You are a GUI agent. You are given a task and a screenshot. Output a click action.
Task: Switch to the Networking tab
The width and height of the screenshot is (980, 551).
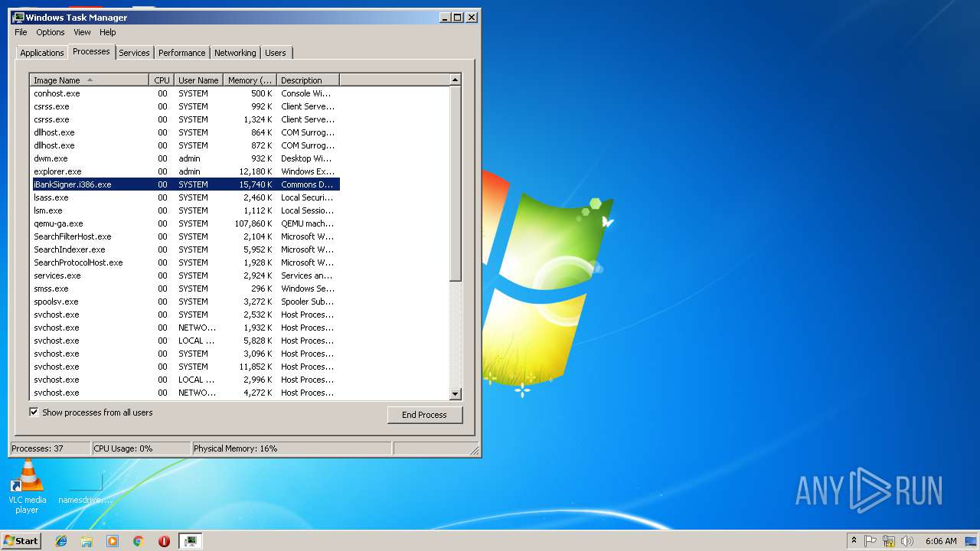[x=235, y=53]
